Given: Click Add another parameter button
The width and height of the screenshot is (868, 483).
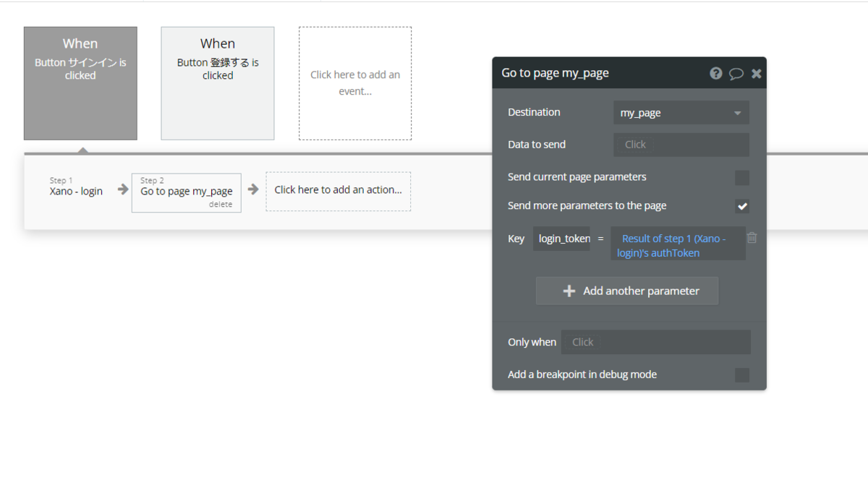Looking at the screenshot, I should click(627, 291).
